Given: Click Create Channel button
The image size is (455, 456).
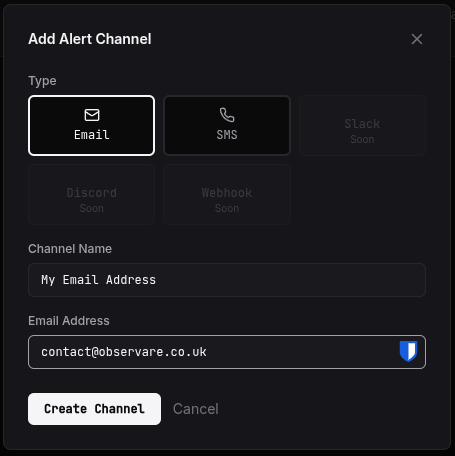Looking at the screenshot, I should (x=94, y=409).
